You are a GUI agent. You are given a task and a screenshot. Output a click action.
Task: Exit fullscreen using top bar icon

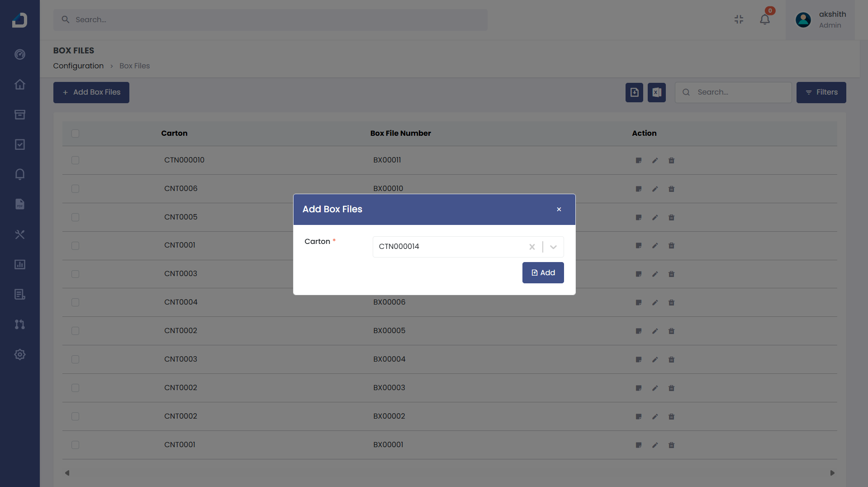click(739, 19)
